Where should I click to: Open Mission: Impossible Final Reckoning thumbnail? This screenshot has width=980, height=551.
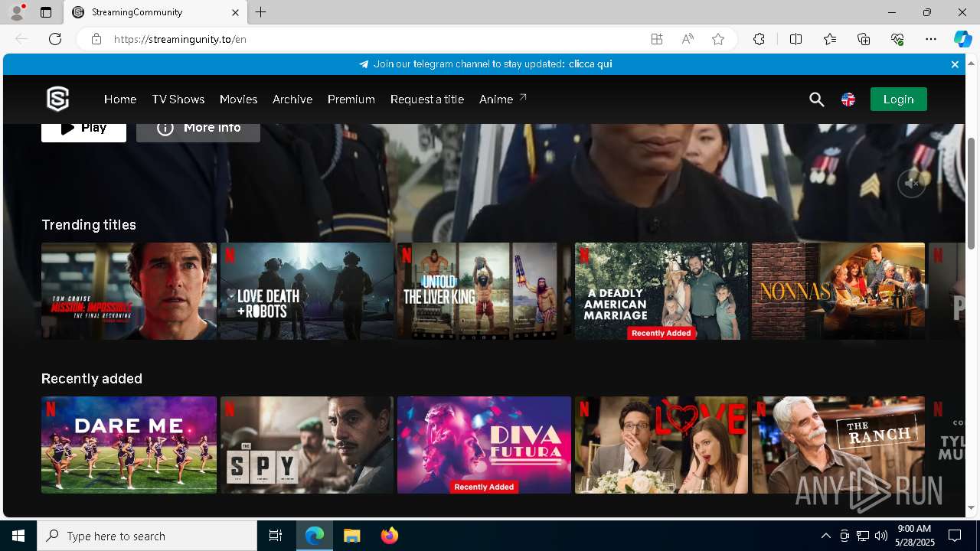click(129, 291)
